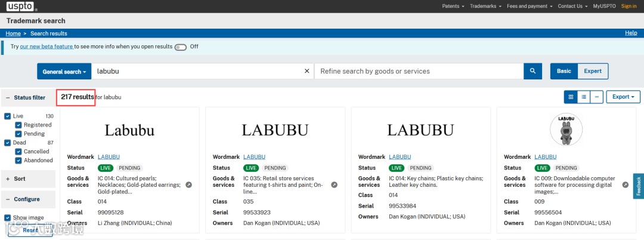Uncheck the Cancelled filter

pos(18,152)
